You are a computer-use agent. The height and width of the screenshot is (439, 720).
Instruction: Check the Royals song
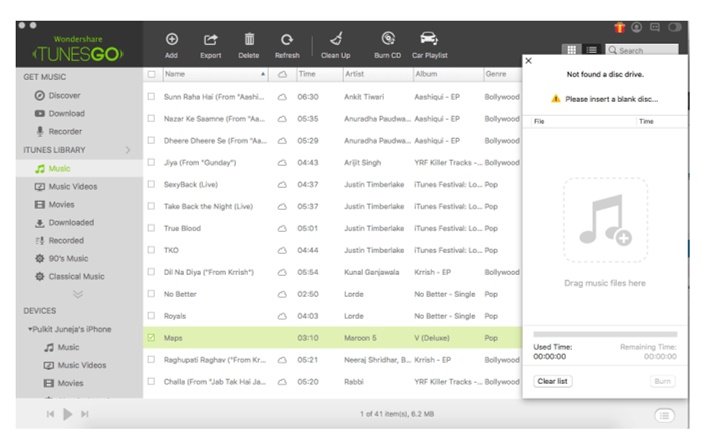pyautogui.click(x=151, y=315)
